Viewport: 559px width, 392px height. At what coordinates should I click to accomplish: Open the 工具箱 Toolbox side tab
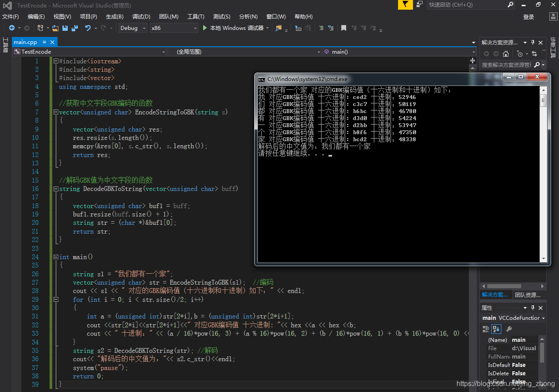(5, 45)
